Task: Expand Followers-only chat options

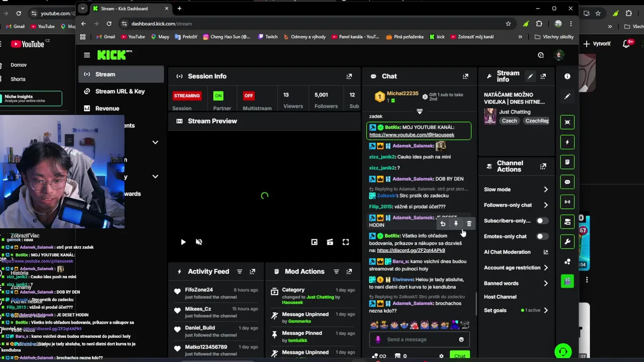Action: point(546,205)
